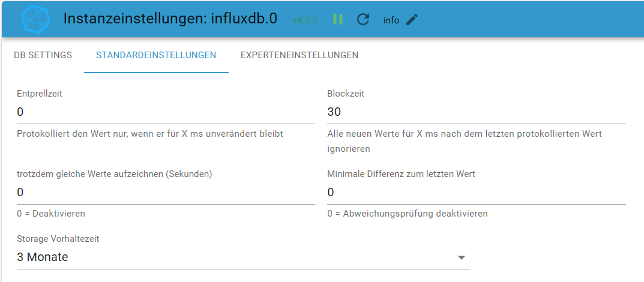Click the Minimale Differenz zum letzten Wert label
This screenshot has width=644, height=282.
point(402,174)
